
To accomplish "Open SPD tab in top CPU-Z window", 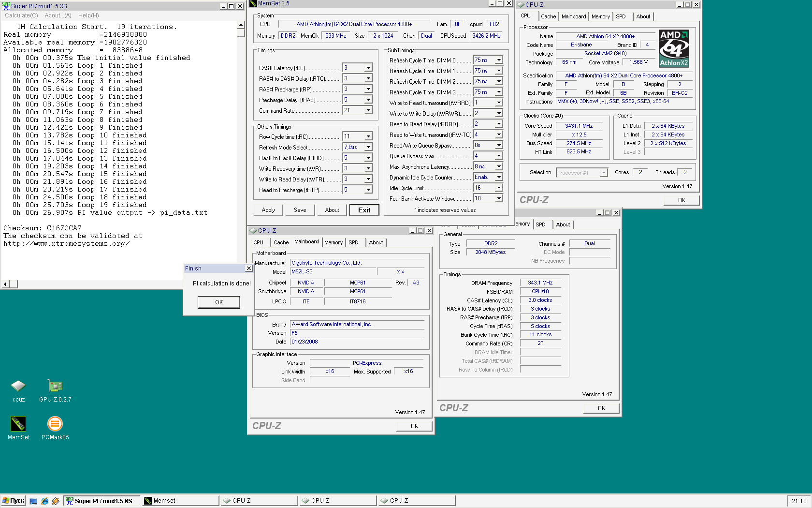I will pyautogui.click(x=621, y=16).
